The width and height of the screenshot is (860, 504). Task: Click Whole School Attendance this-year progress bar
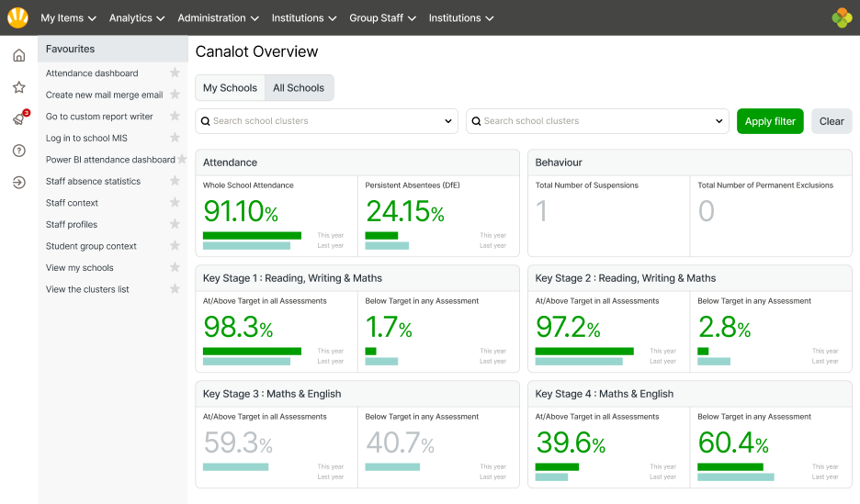[252, 236]
